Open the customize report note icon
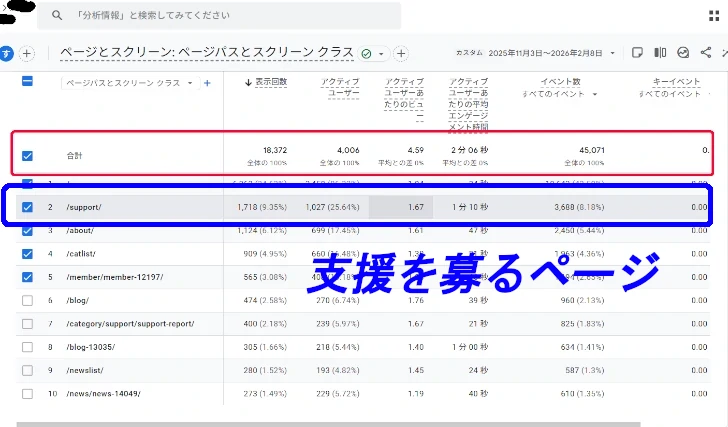 coord(637,53)
